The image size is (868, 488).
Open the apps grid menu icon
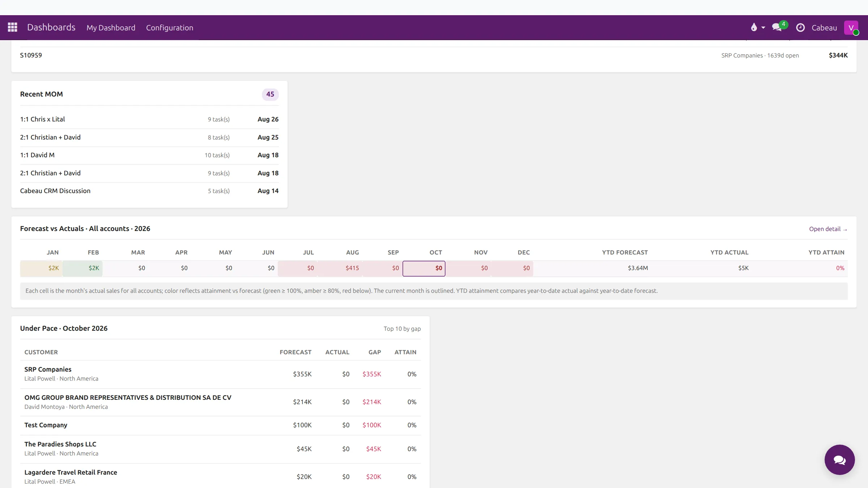pos(12,27)
